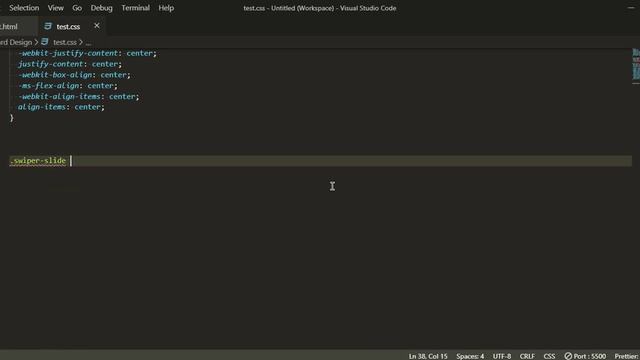640x360 pixels.
Task: Click the '-ms-flex-align: center;' line
Action: point(68,86)
